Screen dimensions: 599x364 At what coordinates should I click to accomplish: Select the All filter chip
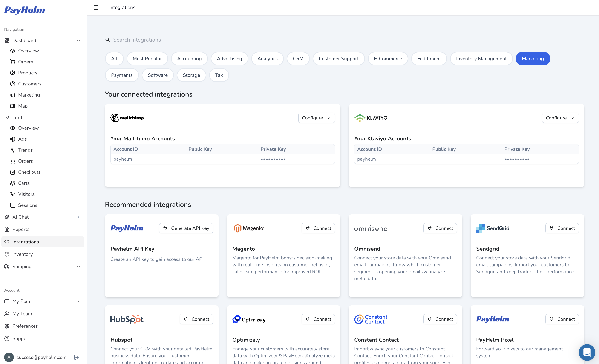[114, 59]
